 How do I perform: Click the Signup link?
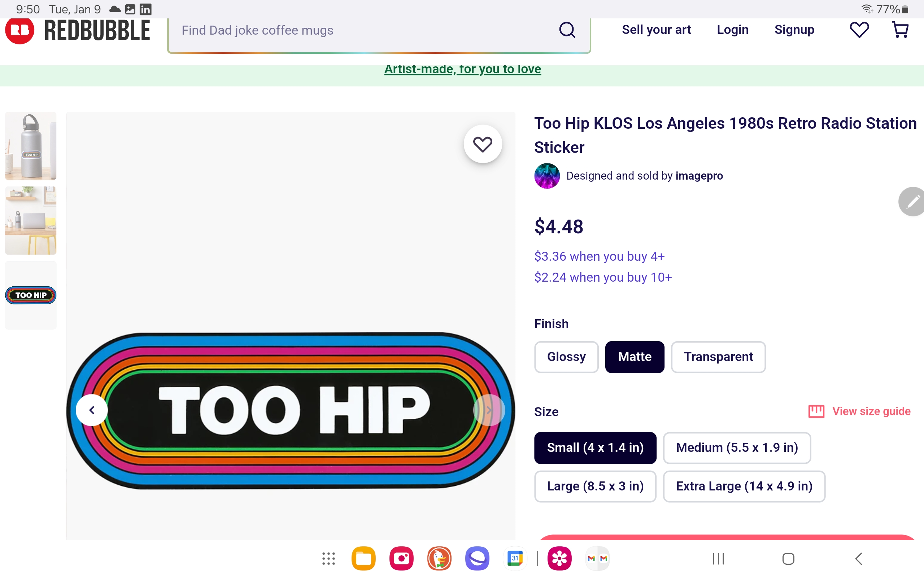click(x=794, y=30)
